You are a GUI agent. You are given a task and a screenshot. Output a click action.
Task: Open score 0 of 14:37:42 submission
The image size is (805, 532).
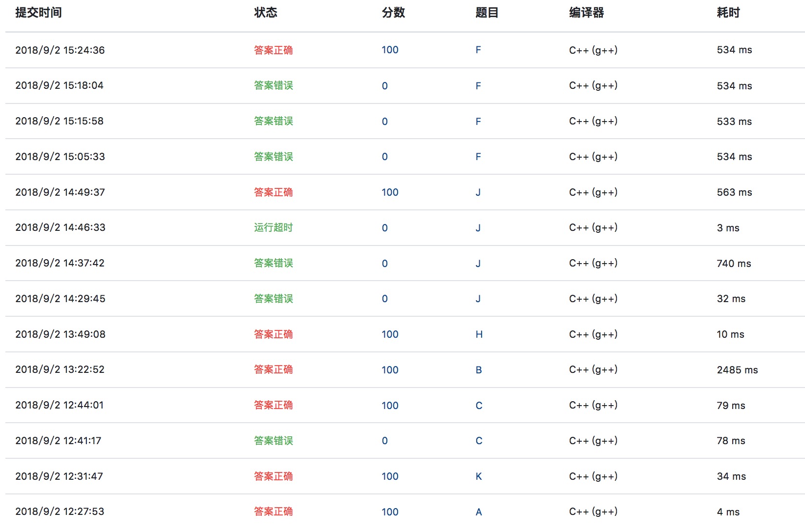385,264
